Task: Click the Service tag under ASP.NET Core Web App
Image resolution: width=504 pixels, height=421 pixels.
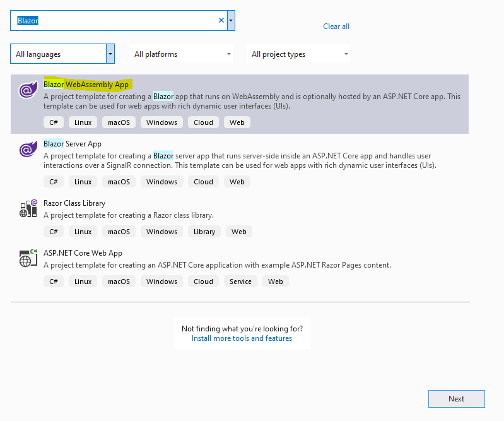Action: pos(240,282)
